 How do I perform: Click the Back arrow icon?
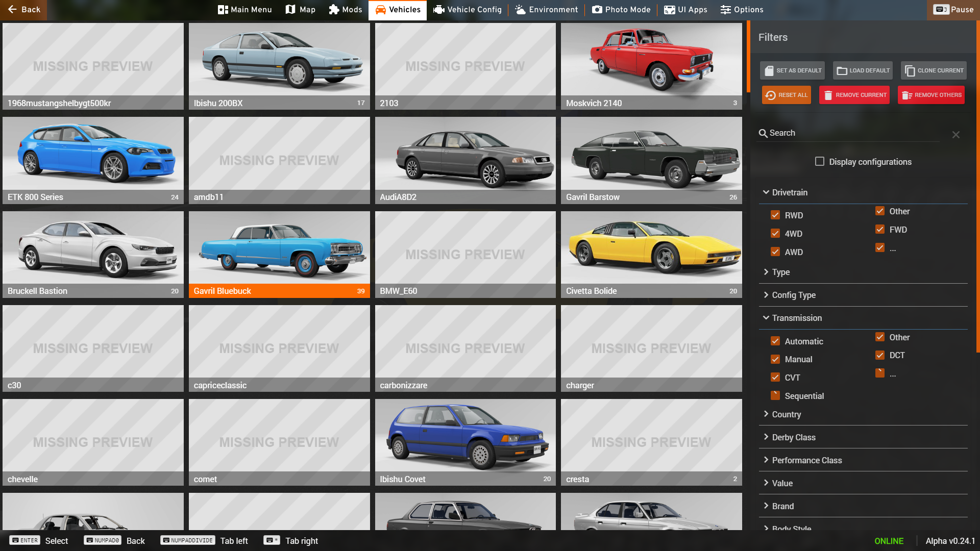tap(12, 10)
